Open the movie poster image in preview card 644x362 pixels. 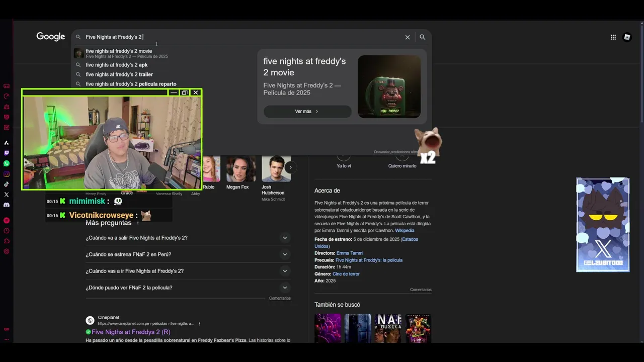[389, 86]
